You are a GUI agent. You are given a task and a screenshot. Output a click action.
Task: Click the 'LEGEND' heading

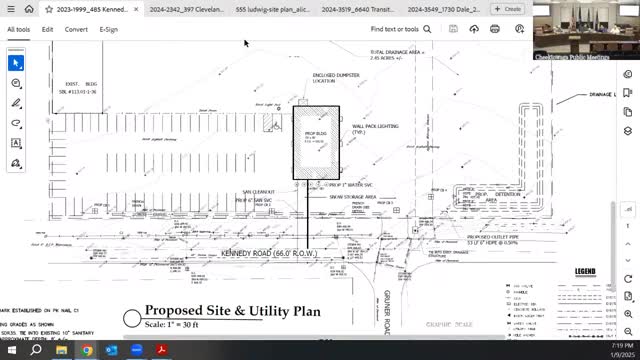585,271
